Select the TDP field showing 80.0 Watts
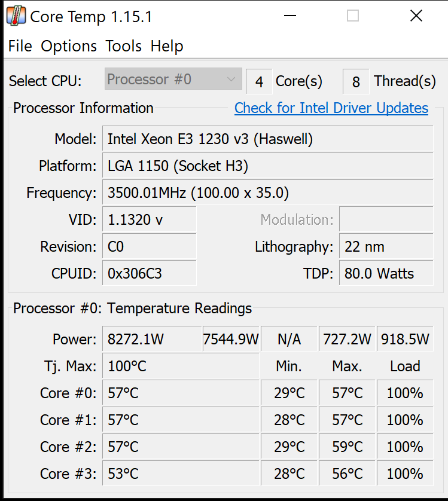This screenshot has height=501, width=448. click(386, 273)
